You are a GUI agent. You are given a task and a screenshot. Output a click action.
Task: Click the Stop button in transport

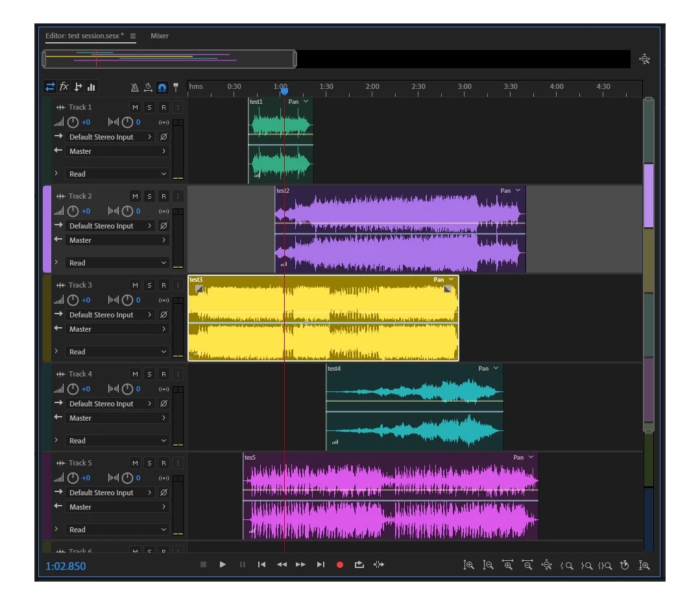(203, 565)
